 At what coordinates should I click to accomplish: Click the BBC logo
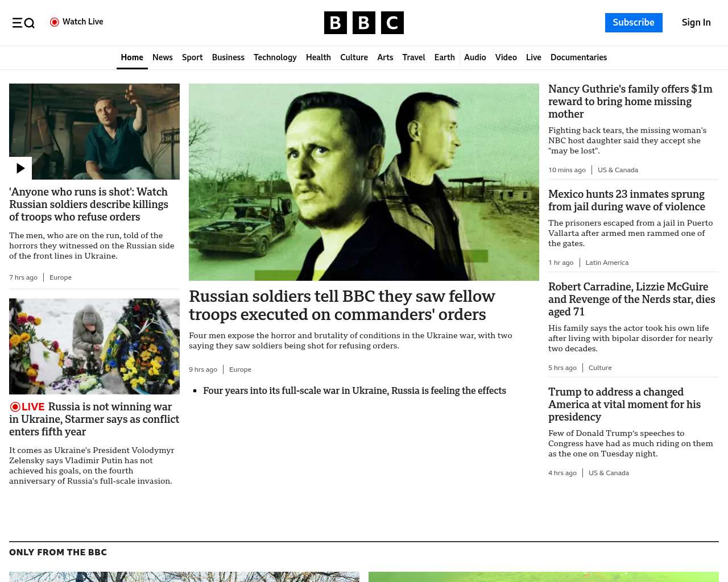coord(364,23)
